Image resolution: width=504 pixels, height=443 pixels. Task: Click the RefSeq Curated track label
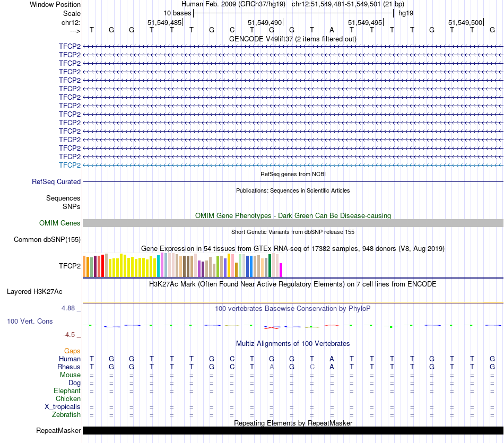coord(56,181)
